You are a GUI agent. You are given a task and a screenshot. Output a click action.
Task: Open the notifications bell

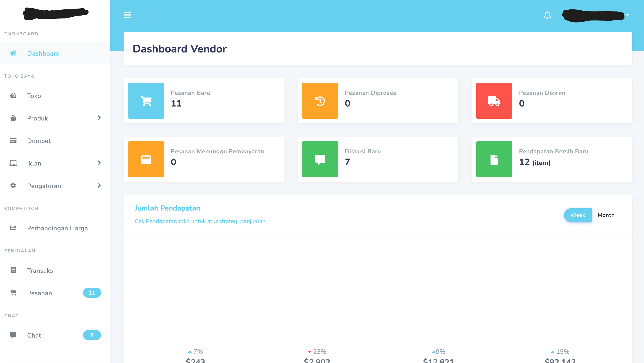547,15
